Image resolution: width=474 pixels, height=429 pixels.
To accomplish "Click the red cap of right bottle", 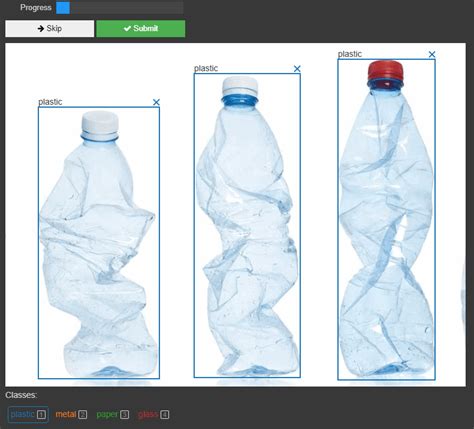I will coord(386,70).
